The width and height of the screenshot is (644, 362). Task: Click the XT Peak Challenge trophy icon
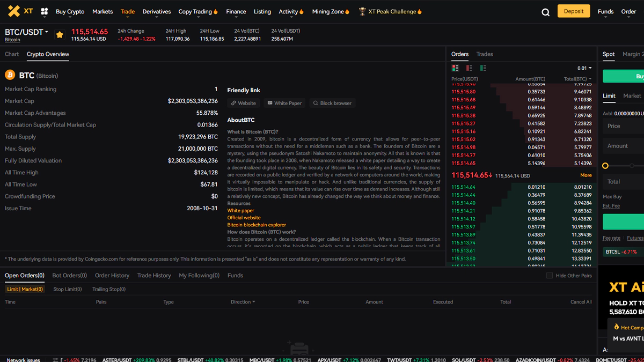click(x=362, y=11)
